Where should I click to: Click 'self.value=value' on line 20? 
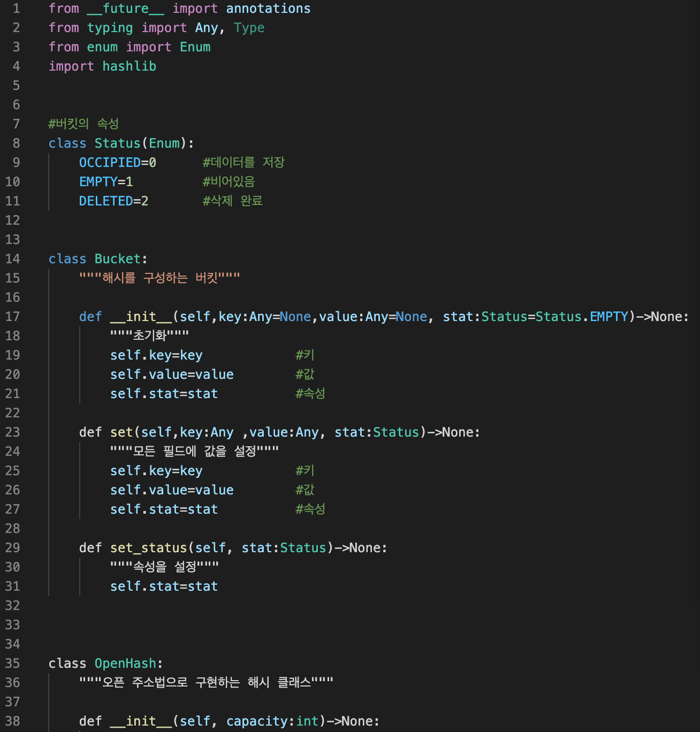[x=172, y=375]
